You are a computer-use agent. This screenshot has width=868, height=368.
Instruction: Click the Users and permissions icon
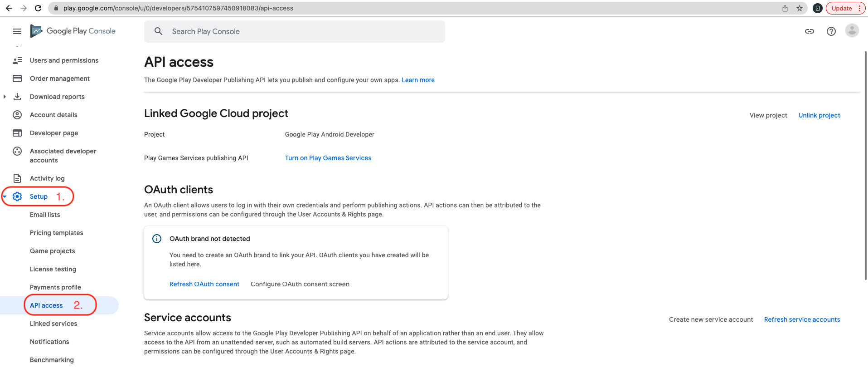[17, 60]
